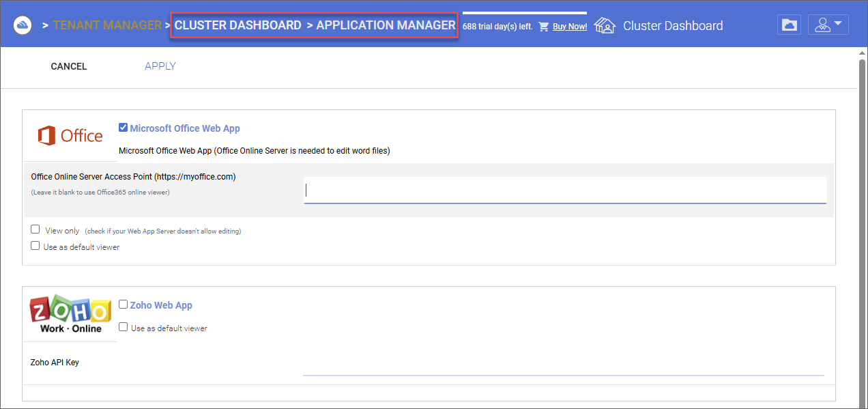The image size is (868, 409).
Task: Click 'Leave it blank to use Office365' hint
Action: [100, 193]
